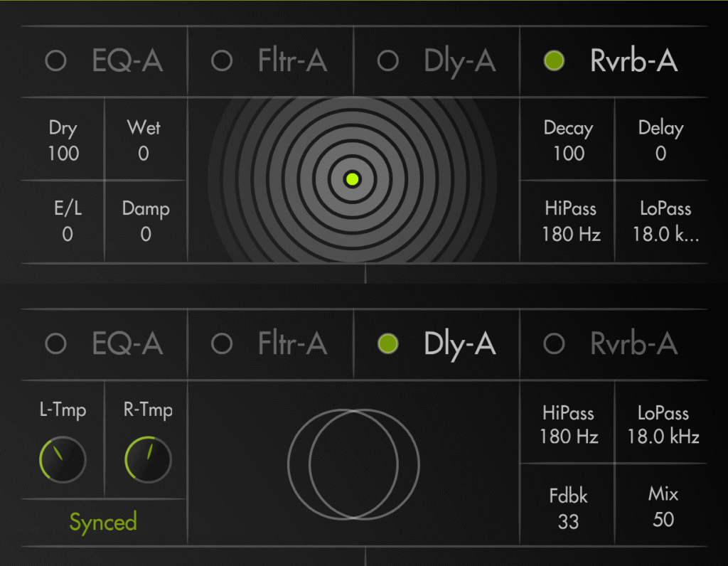Screen dimensions: 728x566
Task: Click the R-Tmp knob
Action: click(x=148, y=460)
